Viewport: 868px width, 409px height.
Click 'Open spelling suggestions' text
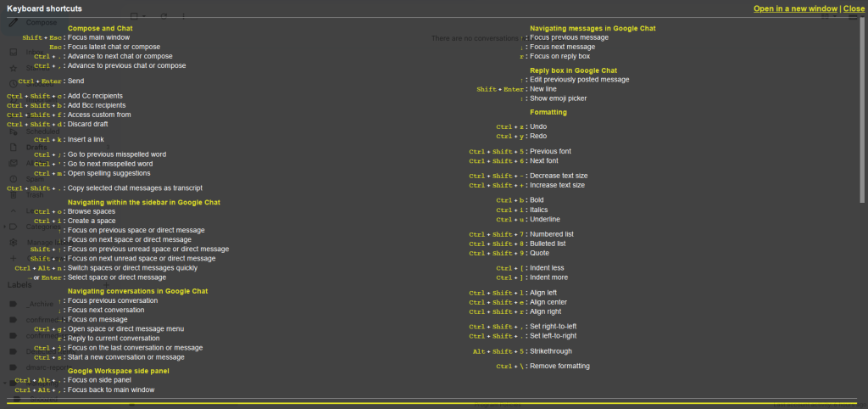point(109,173)
